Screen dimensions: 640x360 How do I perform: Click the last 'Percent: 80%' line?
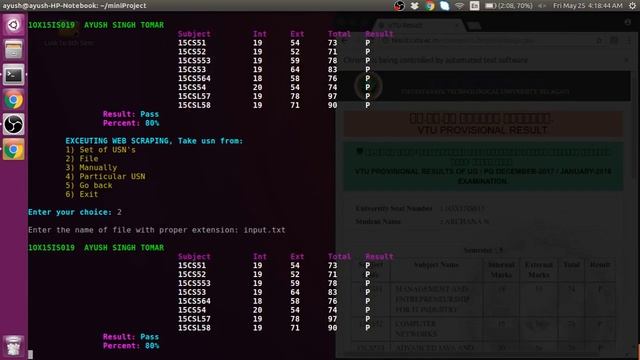pos(131,346)
